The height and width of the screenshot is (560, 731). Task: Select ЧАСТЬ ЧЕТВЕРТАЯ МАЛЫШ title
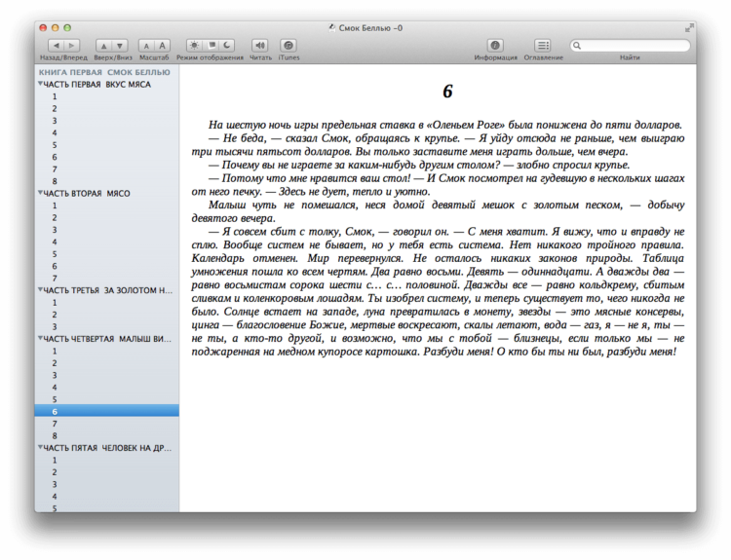107,339
